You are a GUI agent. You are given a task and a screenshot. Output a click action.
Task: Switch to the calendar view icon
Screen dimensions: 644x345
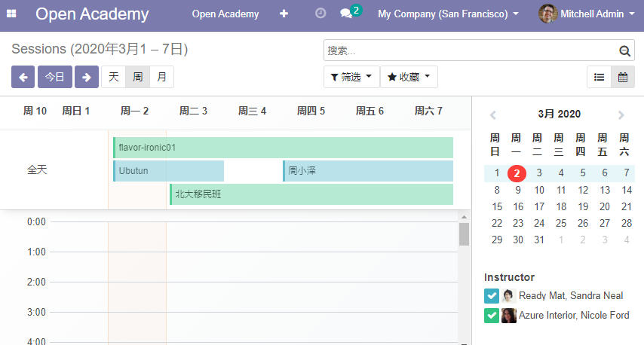tap(623, 77)
